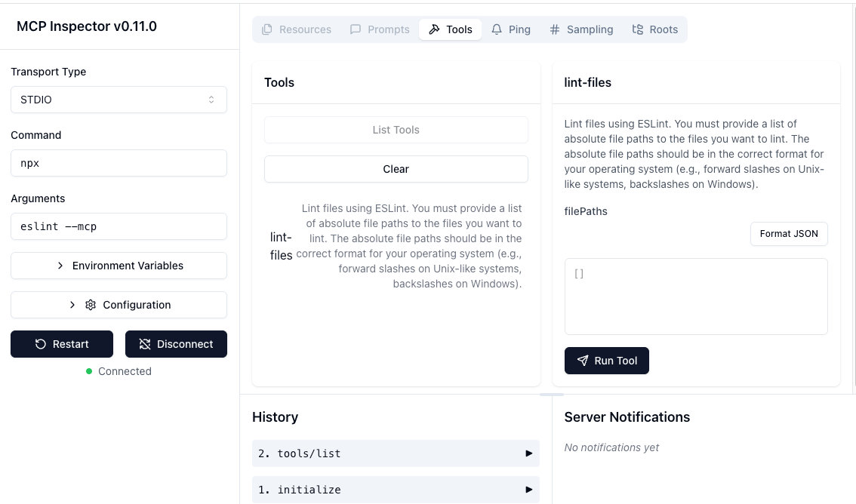This screenshot has height=504, width=856.
Task: Click the crossed-arrows Disconnect icon
Action: coord(145,344)
